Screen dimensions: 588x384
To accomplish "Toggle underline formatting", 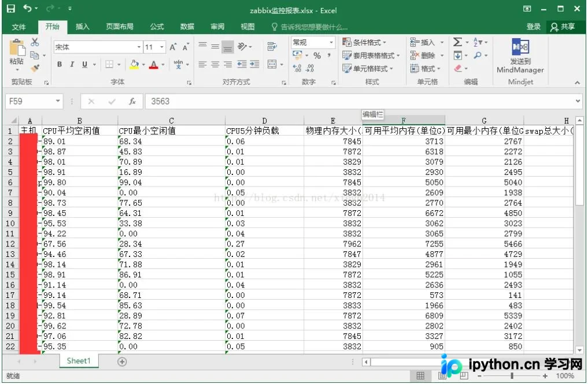I will pos(85,65).
